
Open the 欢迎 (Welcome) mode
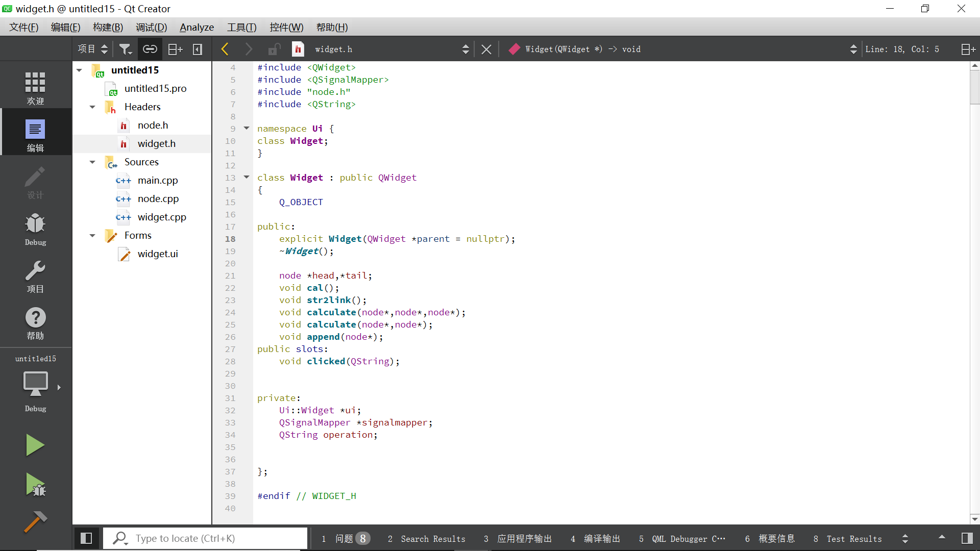[x=35, y=86]
